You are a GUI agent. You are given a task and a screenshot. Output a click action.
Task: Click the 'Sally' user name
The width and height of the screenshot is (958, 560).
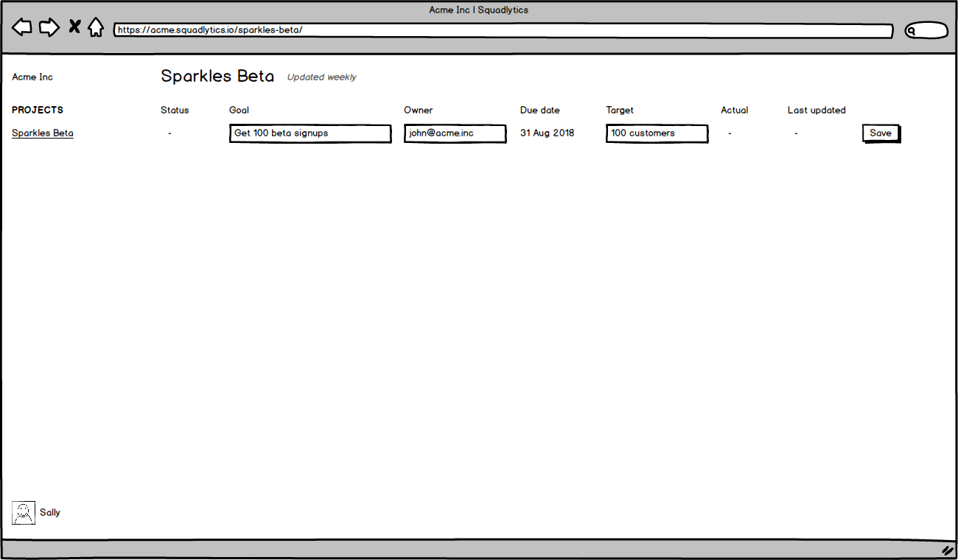(50, 512)
